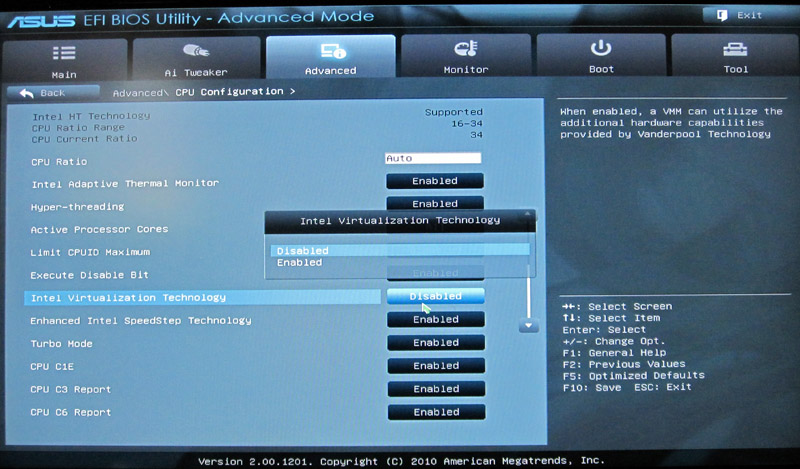This screenshot has width=800, height=469.
Task: Open the Boot tab
Action: (601, 55)
